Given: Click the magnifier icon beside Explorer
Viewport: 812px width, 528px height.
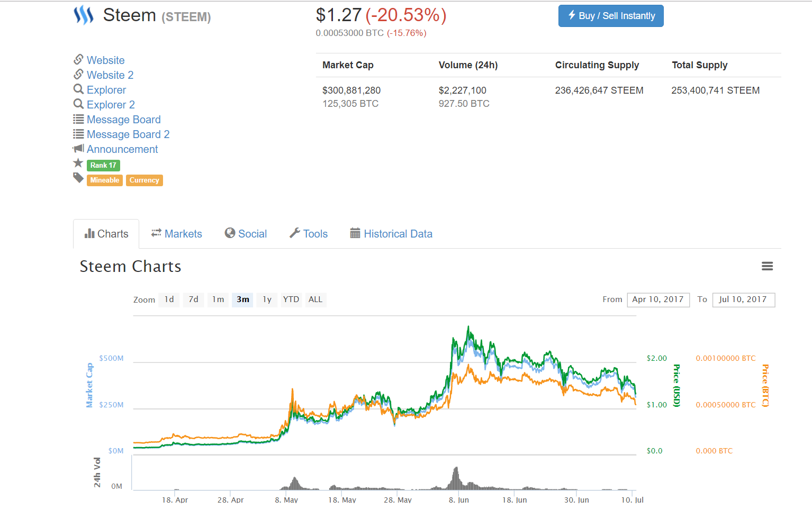Looking at the screenshot, I should [78, 88].
